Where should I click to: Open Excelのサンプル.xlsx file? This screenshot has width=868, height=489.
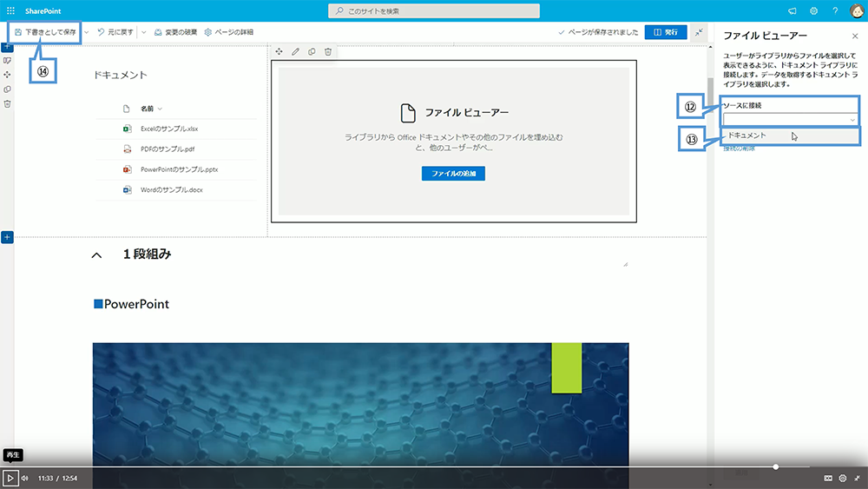pos(169,129)
